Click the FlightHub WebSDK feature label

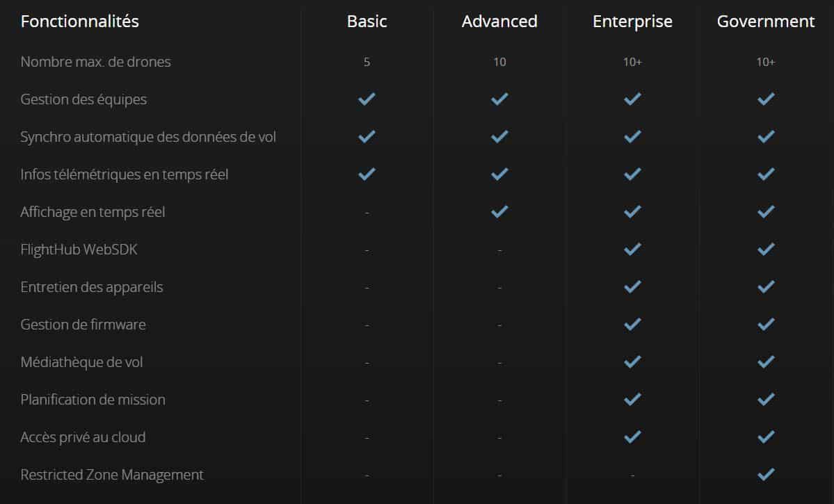[79, 250]
